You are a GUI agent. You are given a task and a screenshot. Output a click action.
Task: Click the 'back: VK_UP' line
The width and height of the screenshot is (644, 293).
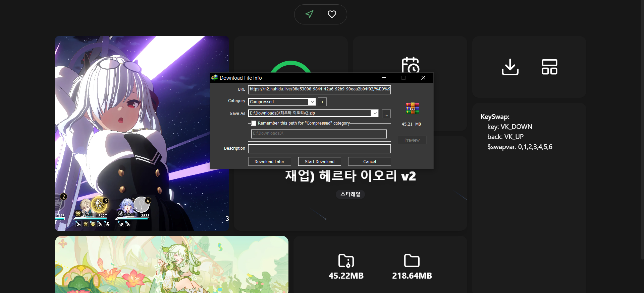point(505,137)
